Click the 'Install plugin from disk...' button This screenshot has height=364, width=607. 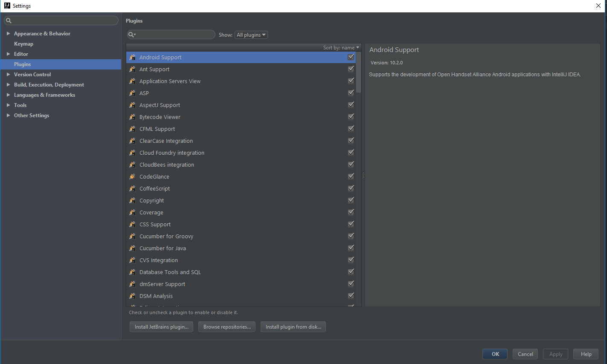(293, 326)
